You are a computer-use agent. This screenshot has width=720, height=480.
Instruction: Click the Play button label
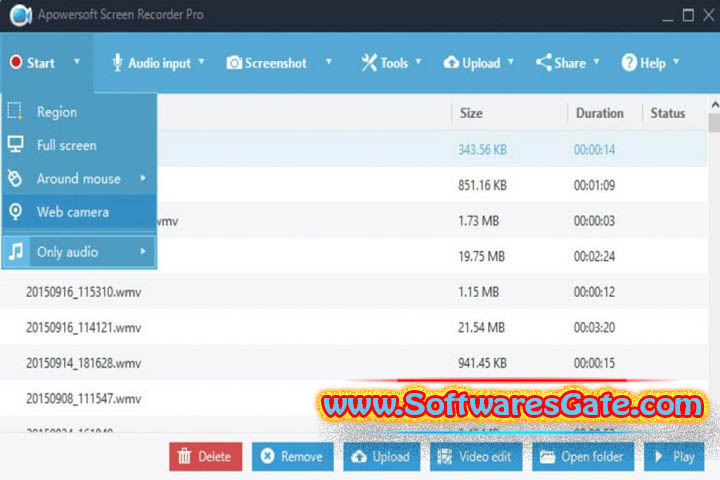point(683,457)
